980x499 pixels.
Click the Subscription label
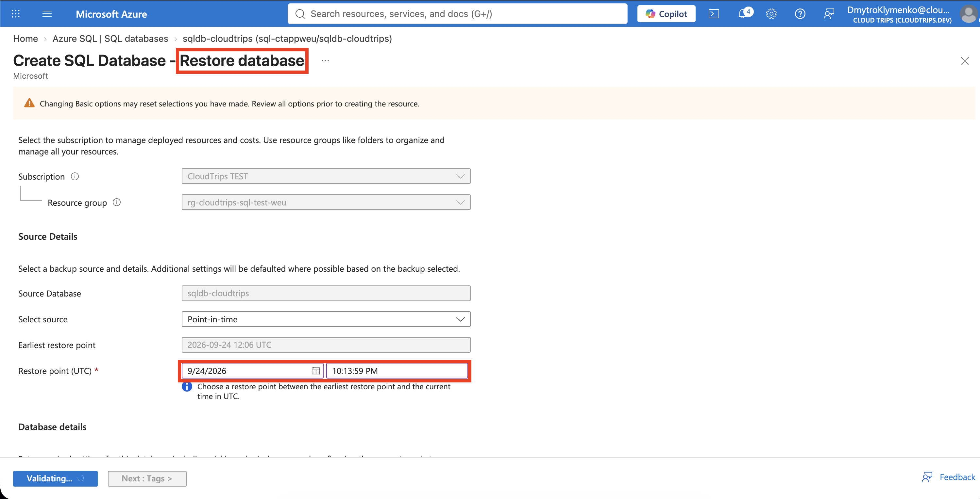click(42, 176)
